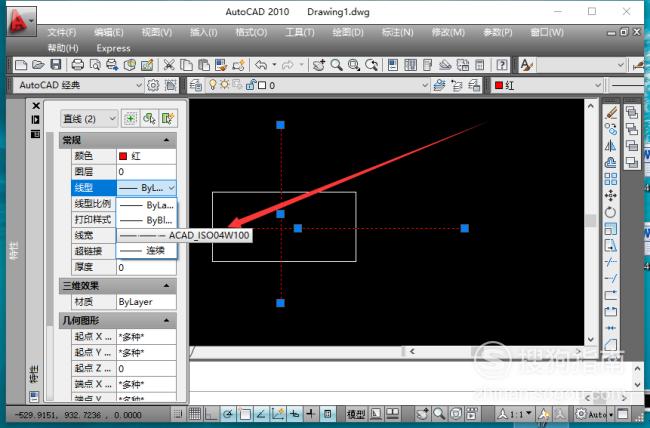Image resolution: width=650 pixels, height=428 pixels.
Task: Click the Plot Preview icon
Action: click(x=95, y=65)
